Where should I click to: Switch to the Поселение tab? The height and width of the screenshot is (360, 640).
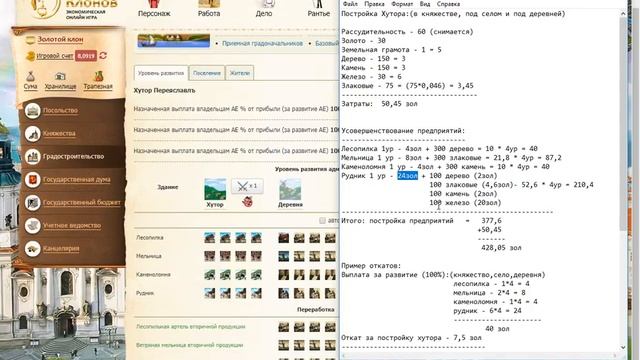207,73
